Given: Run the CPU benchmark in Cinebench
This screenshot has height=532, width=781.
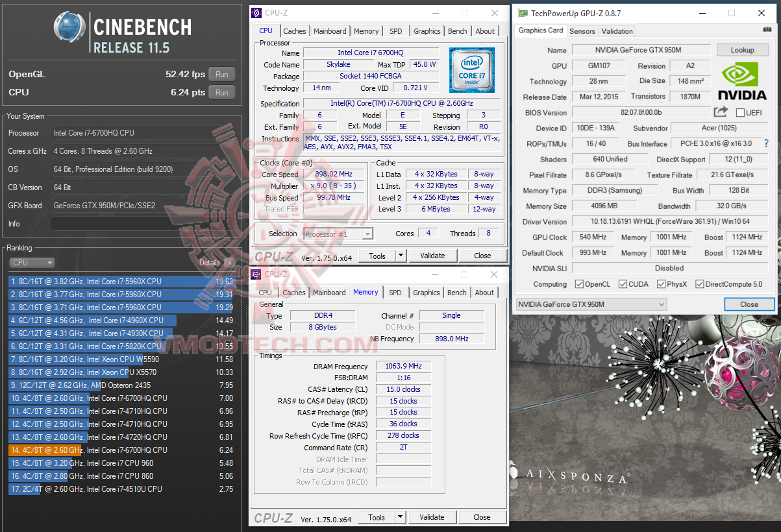Looking at the screenshot, I should (222, 93).
